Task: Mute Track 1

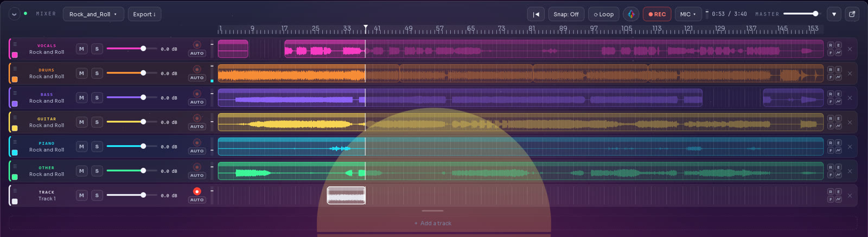Action: [81, 196]
